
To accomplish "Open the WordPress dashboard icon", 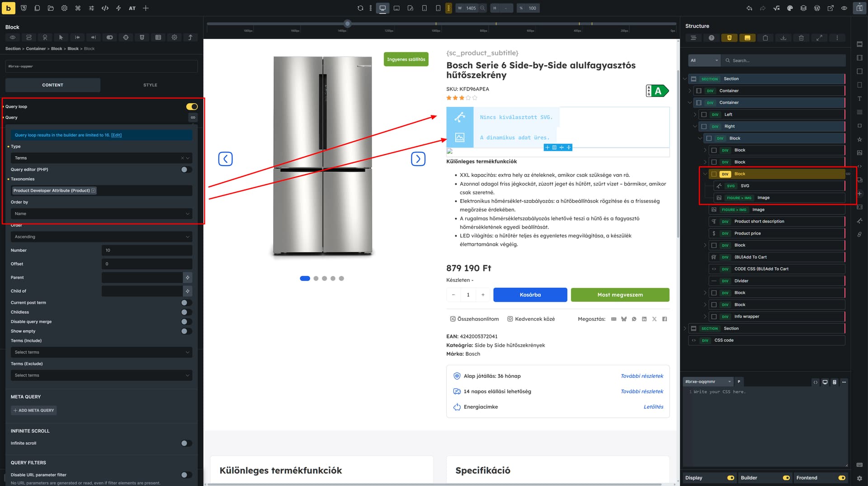I will pyautogui.click(x=817, y=8).
